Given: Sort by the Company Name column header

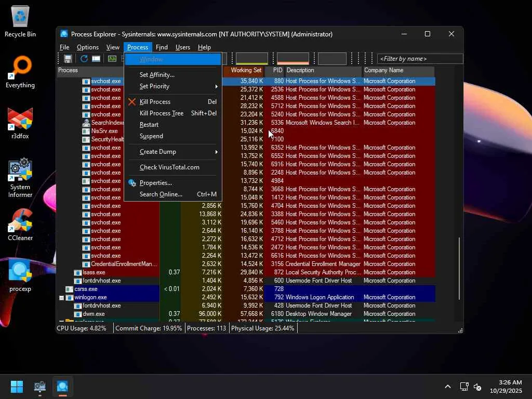Looking at the screenshot, I should [x=398, y=70].
